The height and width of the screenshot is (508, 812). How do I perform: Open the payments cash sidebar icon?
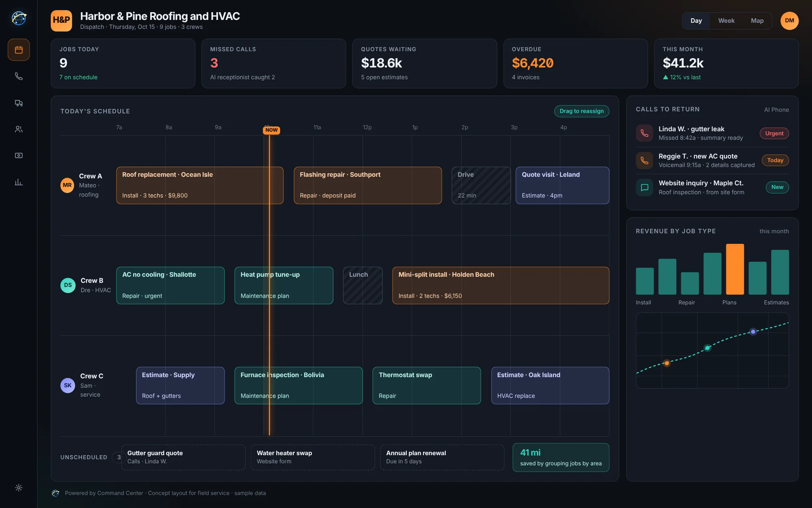click(19, 156)
